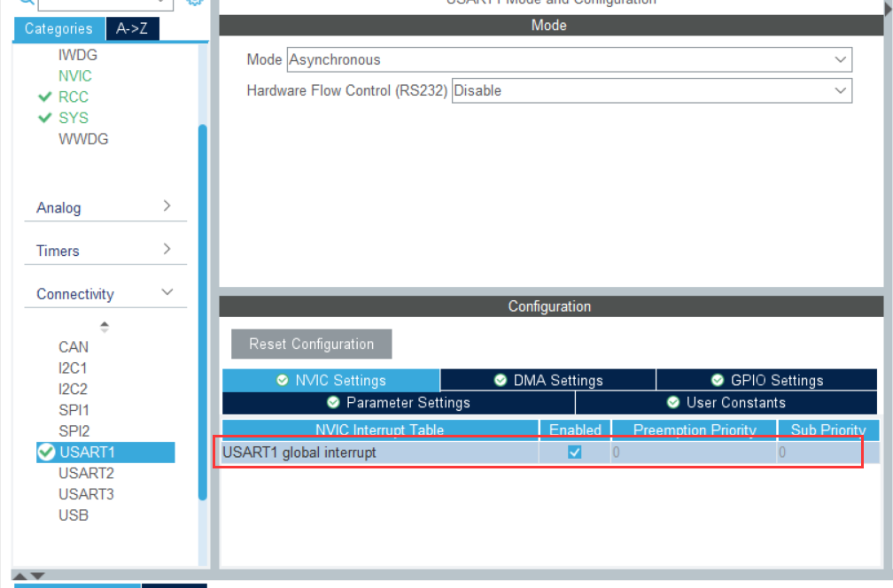Switch to the Categories tab
Image resolution: width=893 pixels, height=588 pixels.
click(x=59, y=28)
